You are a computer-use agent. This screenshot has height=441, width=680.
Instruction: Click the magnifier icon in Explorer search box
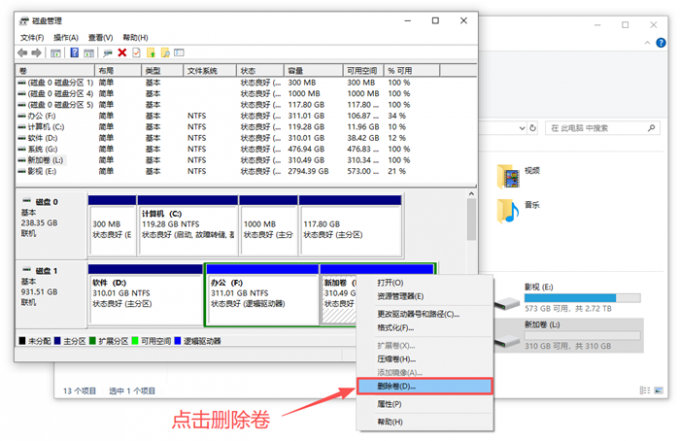651,128
